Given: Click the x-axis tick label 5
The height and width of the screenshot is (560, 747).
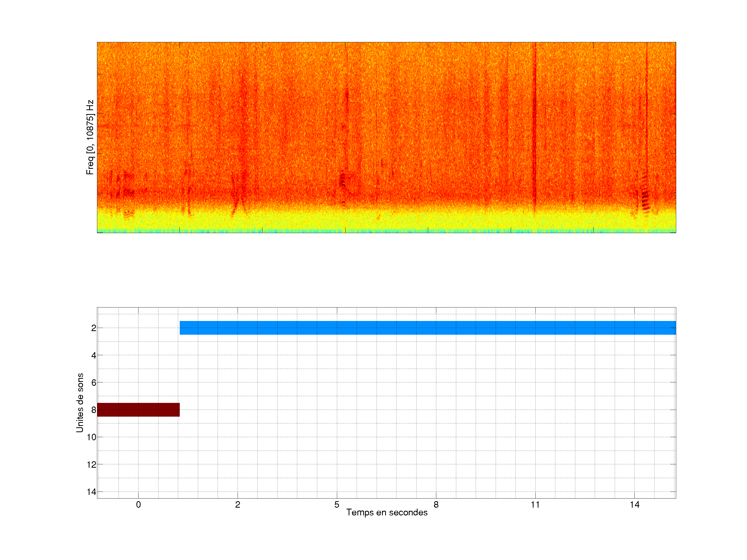Looking at the screenshot, I should coord(337,505).
